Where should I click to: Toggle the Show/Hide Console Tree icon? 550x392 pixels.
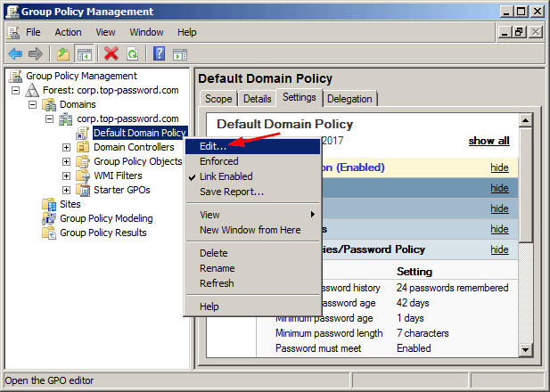(85, 53)
